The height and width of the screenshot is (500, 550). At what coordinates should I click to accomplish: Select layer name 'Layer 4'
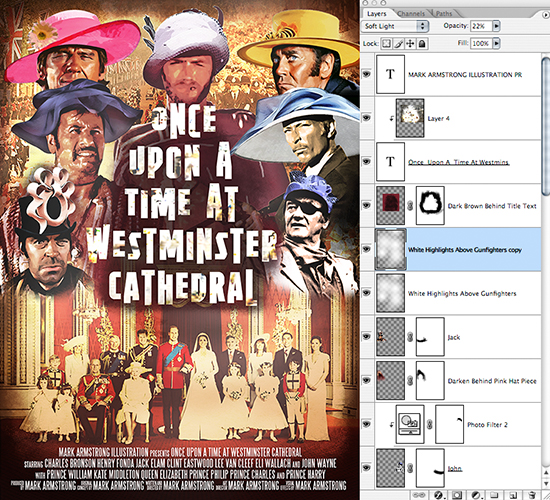[x=438, y=118]
